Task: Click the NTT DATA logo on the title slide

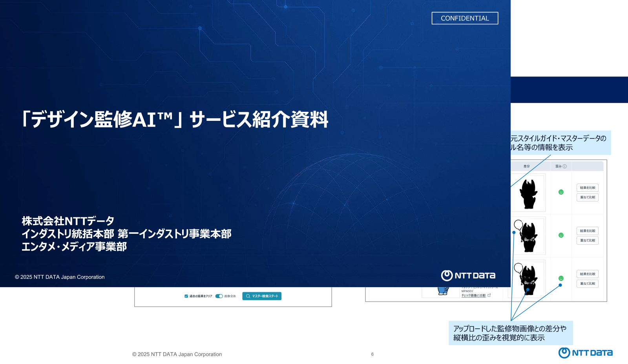Action: pyautogui.click(x=468, y=275)
